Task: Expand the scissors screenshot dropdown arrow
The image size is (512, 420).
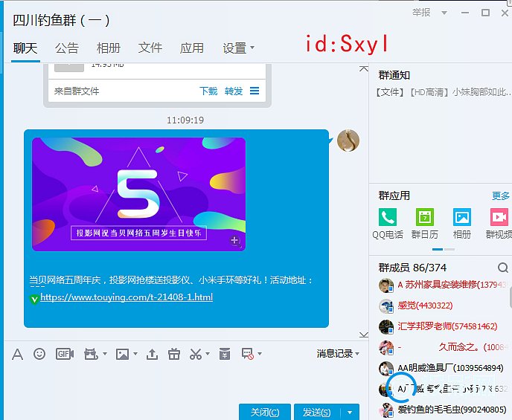Action: [208, 354]
